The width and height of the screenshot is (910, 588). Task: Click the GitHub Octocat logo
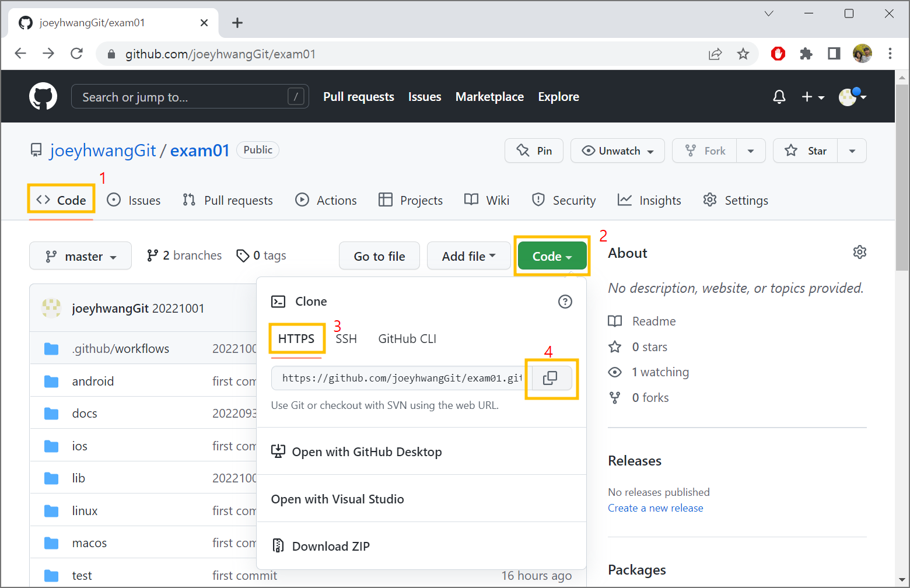pyautogui.click(x=43, y=96)
